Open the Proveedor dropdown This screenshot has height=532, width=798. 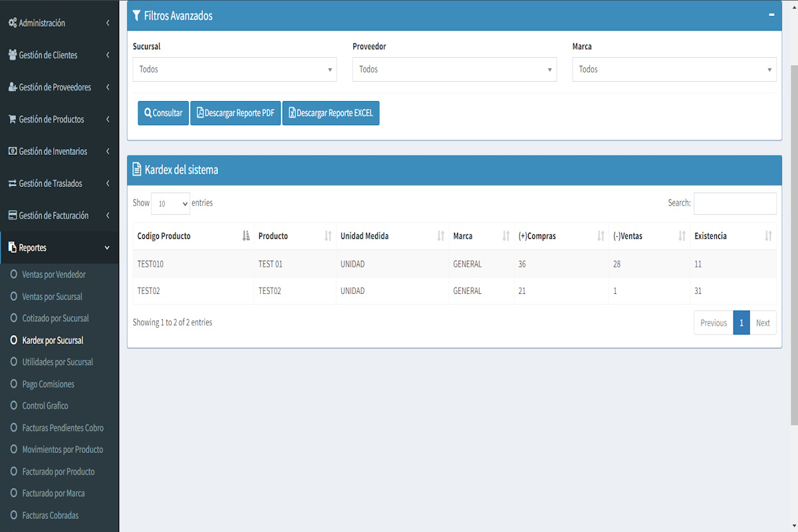pos(454,69)
